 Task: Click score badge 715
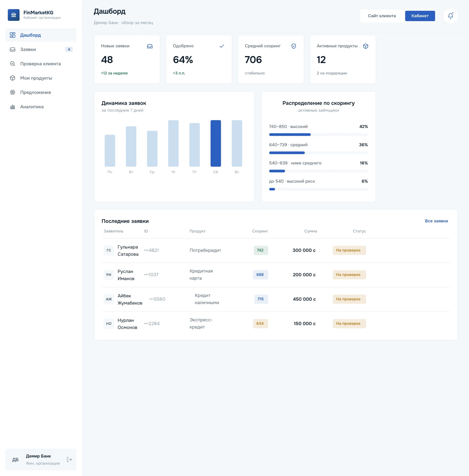click(261, 299)
